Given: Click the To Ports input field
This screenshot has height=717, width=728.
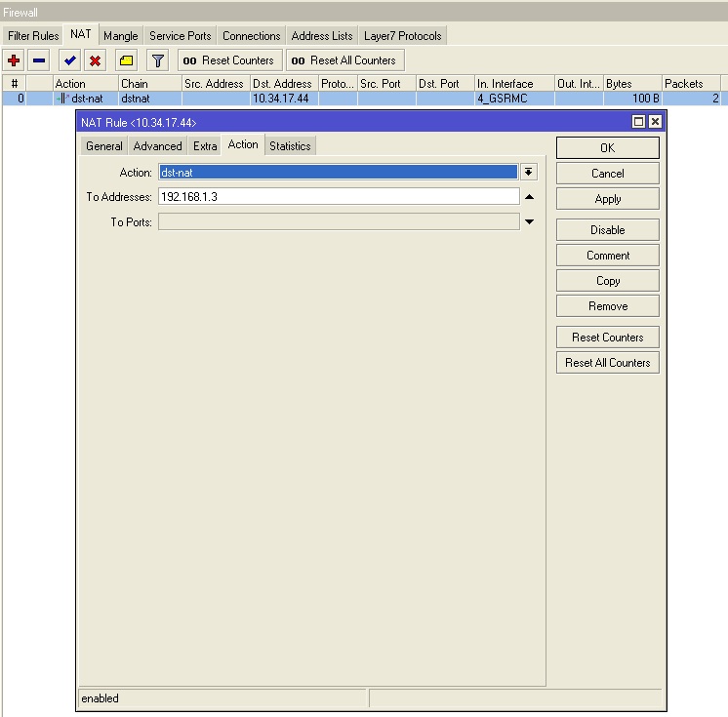Looking at the screenshot, I should [339, 221].
